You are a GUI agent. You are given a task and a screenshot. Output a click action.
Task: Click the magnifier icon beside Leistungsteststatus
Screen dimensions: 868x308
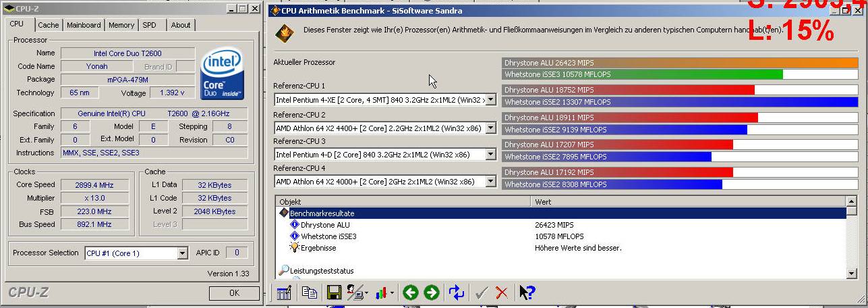[x=284, y=271]
